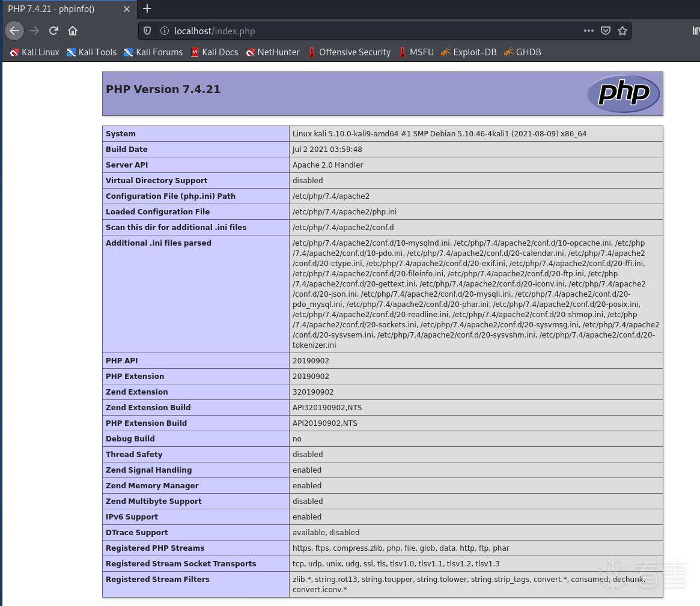Click the Zend Memory Manager label
The image size is (700, 606).
coord(152,485)
